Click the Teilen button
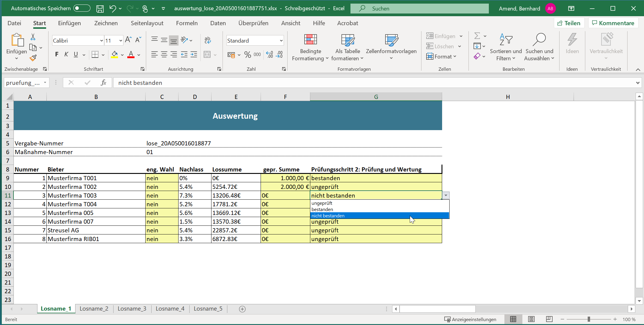This screenshot has height=325, width=644. (x=569, y=23)
